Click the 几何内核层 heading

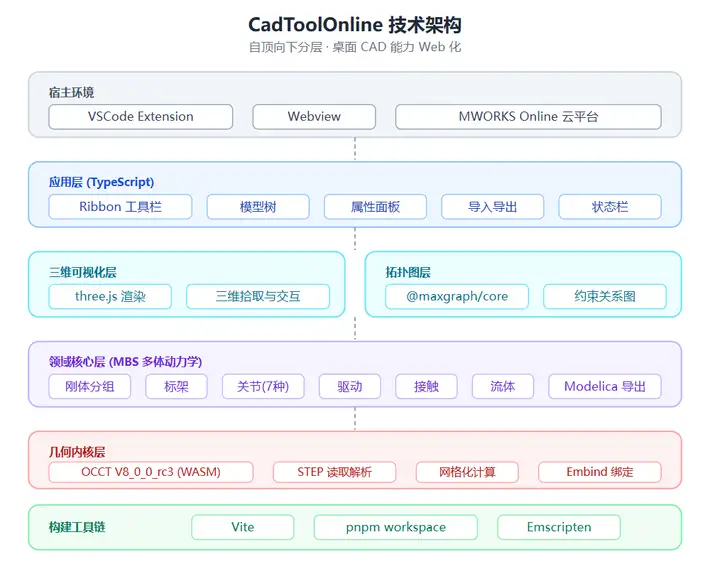coord(77,452)
